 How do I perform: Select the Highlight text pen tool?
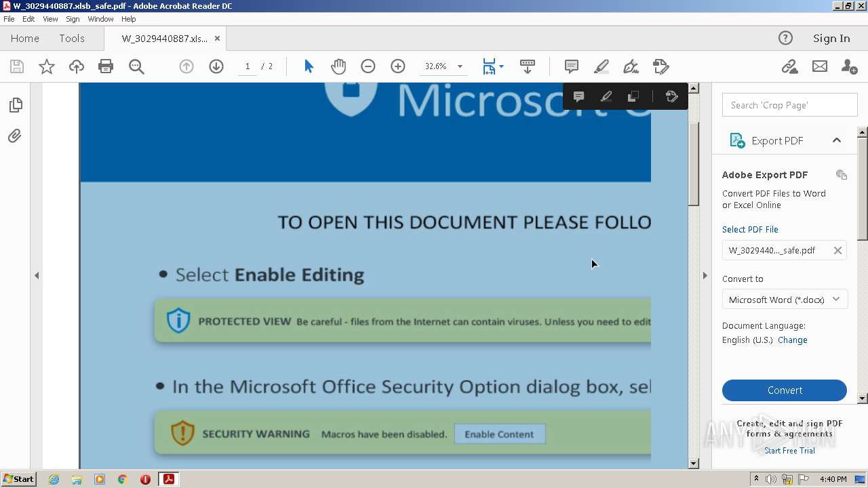click(x=601, y=66)
